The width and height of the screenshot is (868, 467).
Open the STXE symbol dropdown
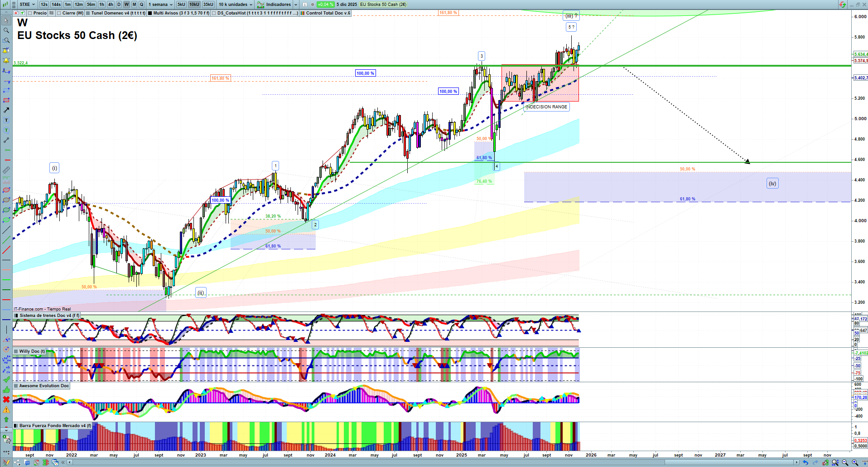27,5
